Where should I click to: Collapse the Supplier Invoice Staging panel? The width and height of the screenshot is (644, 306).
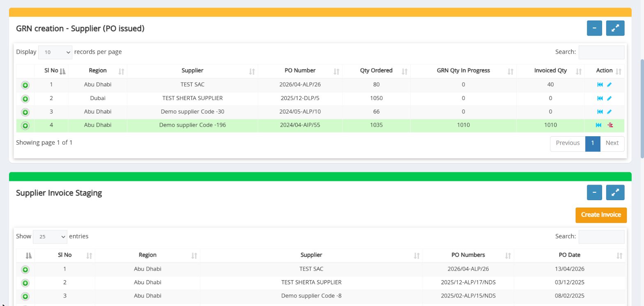click(x=594, y=192)
